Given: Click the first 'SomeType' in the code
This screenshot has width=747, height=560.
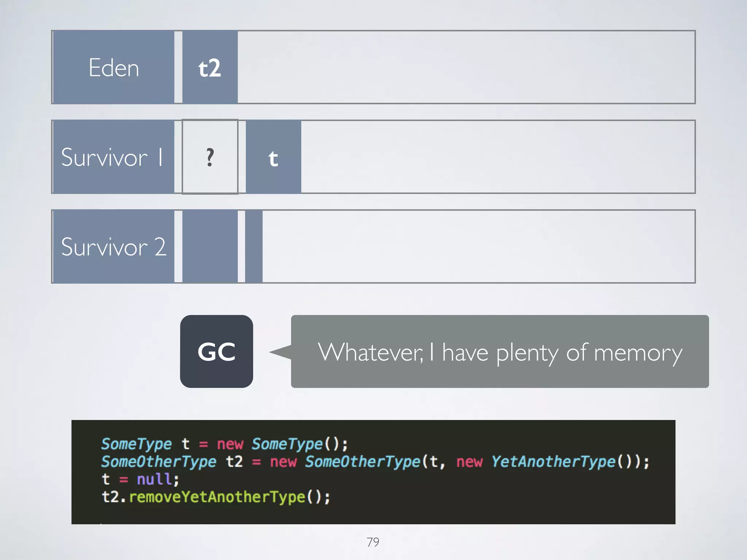Looking at the screenshot, I should point(136,444).
